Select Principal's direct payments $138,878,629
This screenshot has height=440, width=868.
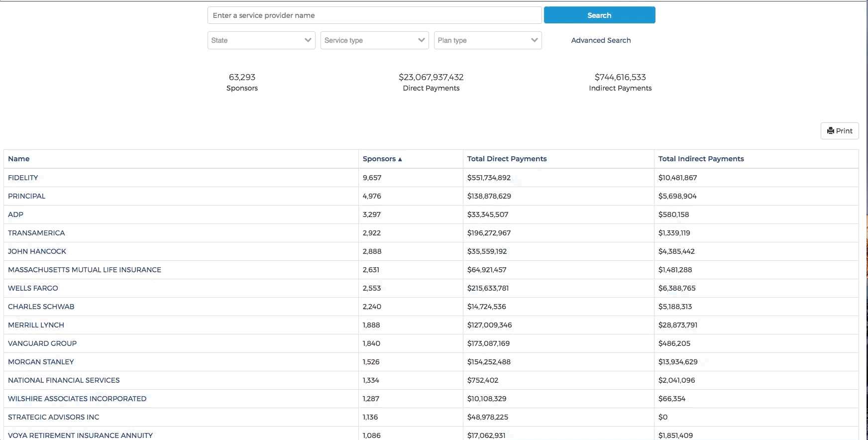489,196
